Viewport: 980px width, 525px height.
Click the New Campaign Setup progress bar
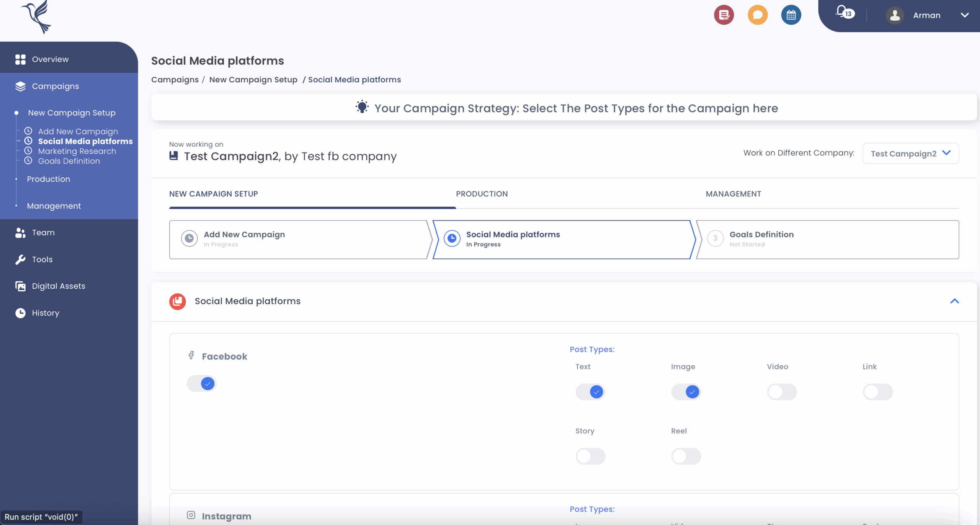pyautogui.click(x=312, y=207)
